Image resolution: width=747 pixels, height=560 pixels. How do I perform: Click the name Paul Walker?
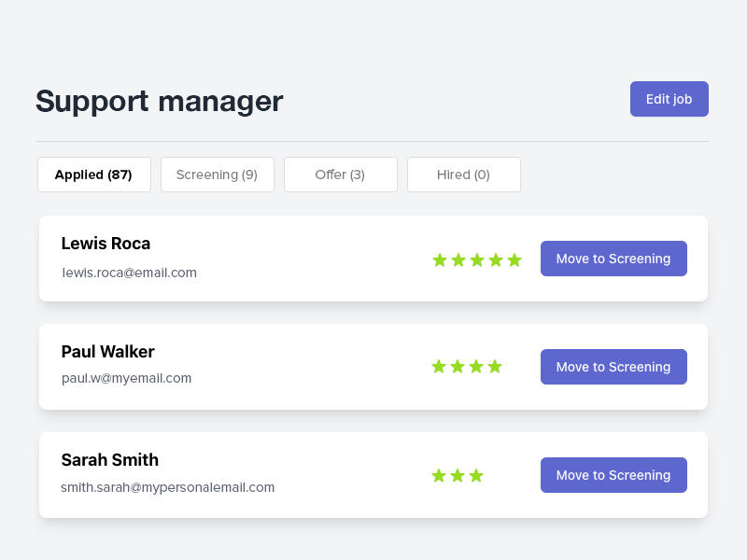coord(106,352)
